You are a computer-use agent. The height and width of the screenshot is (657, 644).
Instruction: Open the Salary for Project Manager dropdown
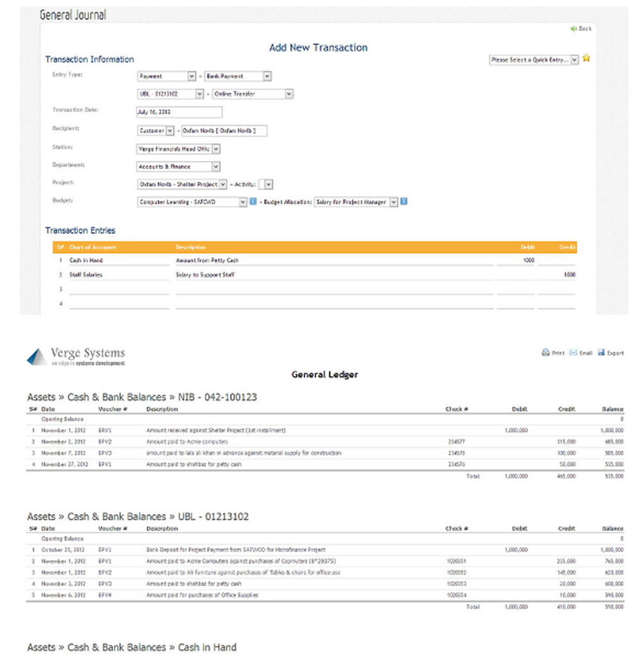(x=356, y=202)
